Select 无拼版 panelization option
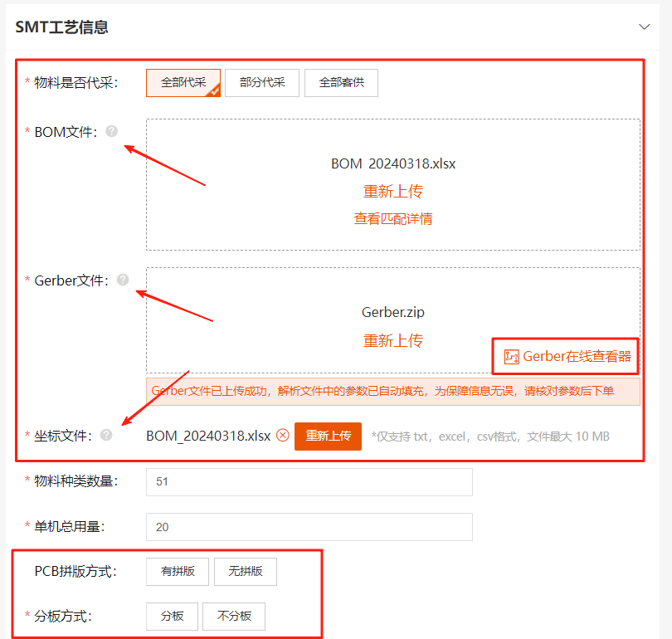Viewport: 672px width, 639px height. pos(245,571)
